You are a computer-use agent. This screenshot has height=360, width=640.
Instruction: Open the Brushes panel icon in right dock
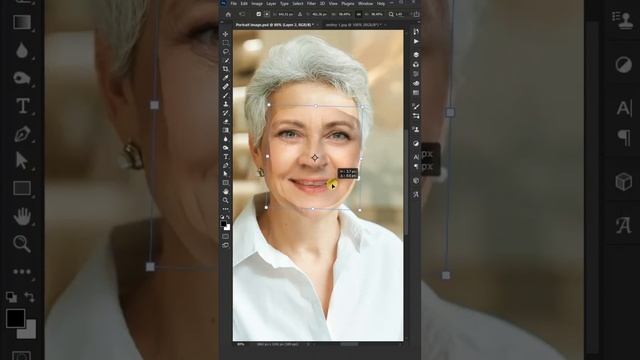(416, 107)
